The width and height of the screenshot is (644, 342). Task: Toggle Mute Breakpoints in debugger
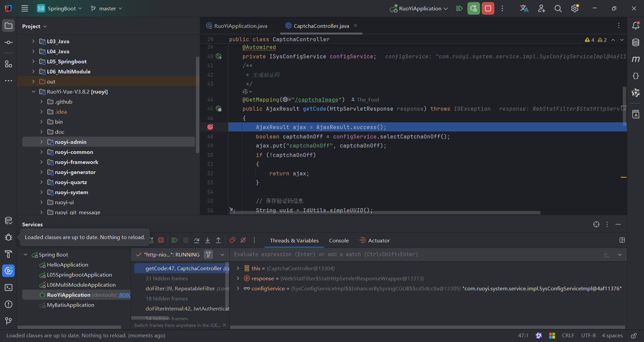(x=243, y=240)
